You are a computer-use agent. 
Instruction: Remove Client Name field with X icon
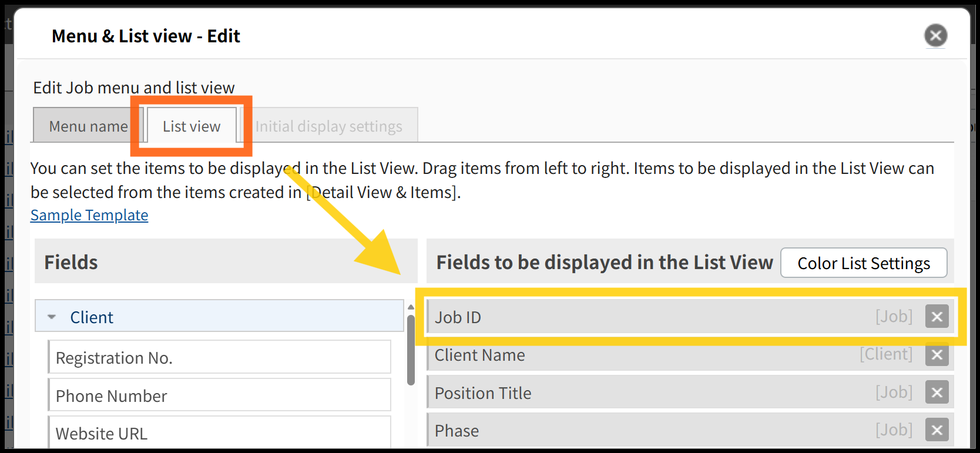937,355
